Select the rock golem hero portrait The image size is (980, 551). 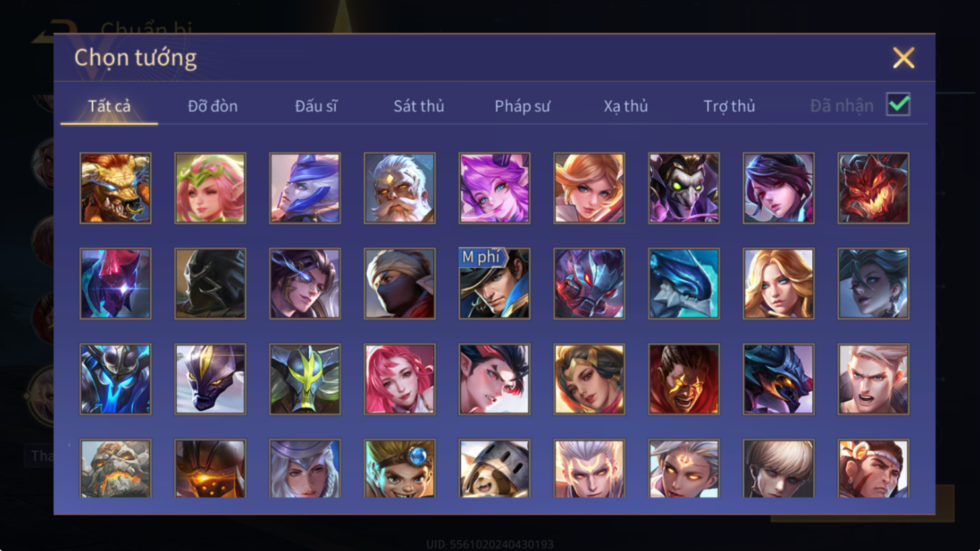(x=116, y=468)
